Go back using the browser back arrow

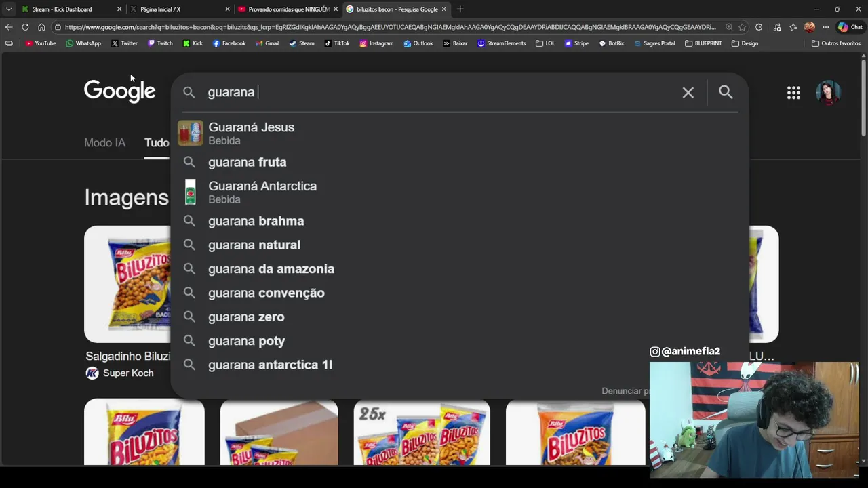click(x=8, y=27)
